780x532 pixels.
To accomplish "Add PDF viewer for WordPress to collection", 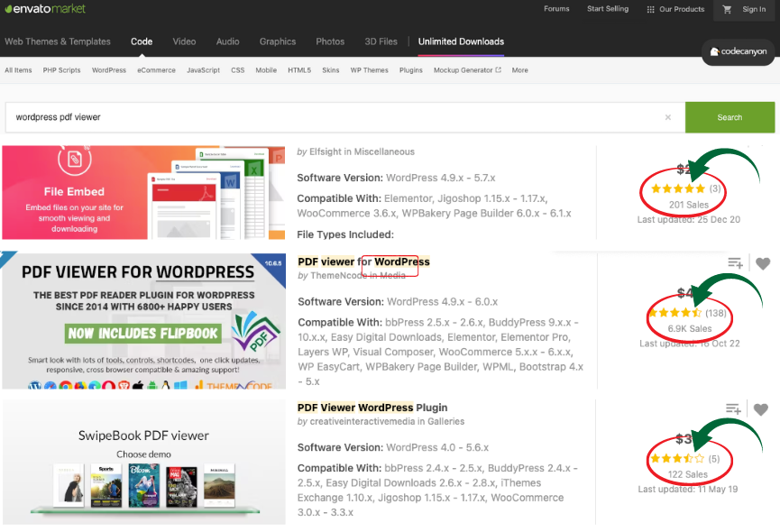I will click(735, 263).
